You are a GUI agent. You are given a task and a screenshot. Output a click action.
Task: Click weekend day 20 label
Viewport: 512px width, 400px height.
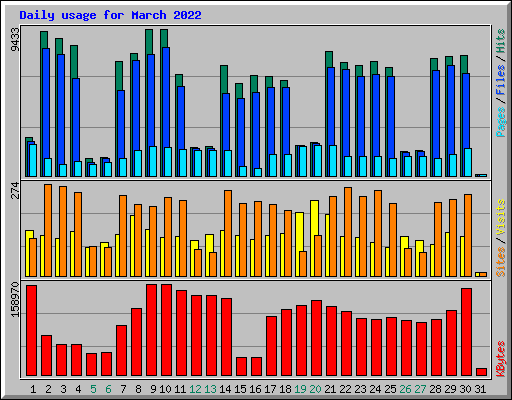(315, 389)
